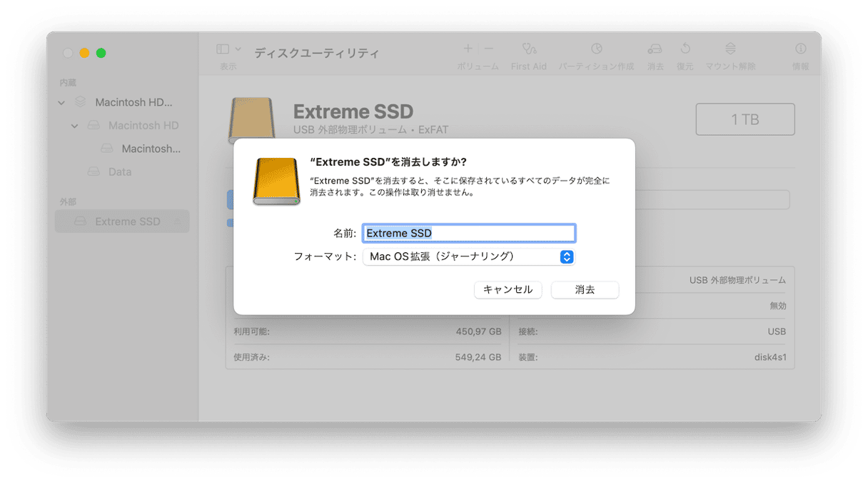This screenshot has width=868, height=483.
Task: Collapse the Macintosh HD container disclosure arrow
Action: 61,103
